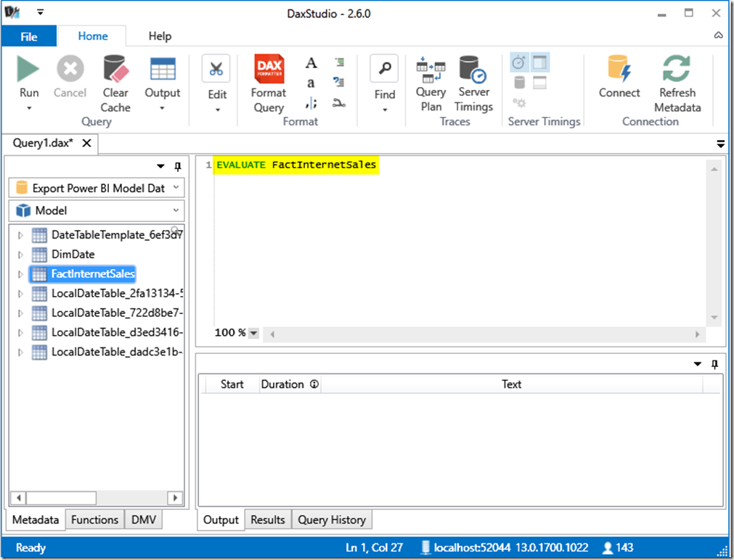Open the metadata pane options arrow

pyautogui.click(x=160, y=166)
